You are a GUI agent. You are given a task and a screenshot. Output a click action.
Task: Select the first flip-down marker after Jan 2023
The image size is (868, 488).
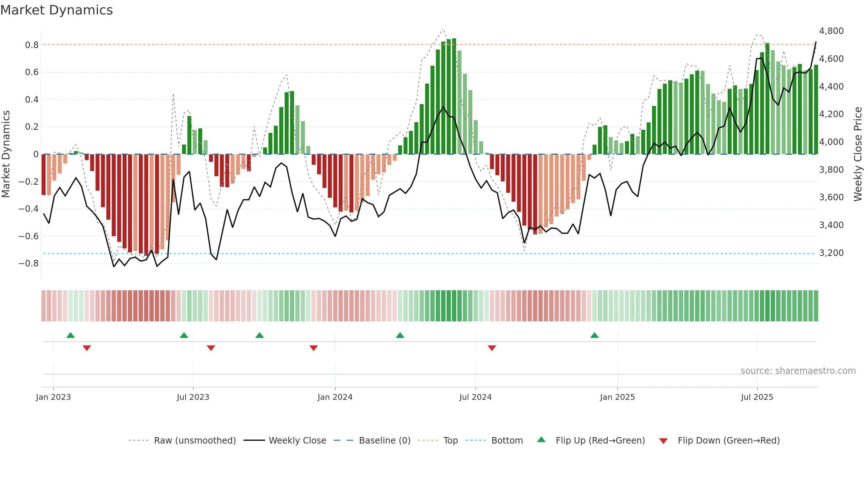tap(87, 348)
